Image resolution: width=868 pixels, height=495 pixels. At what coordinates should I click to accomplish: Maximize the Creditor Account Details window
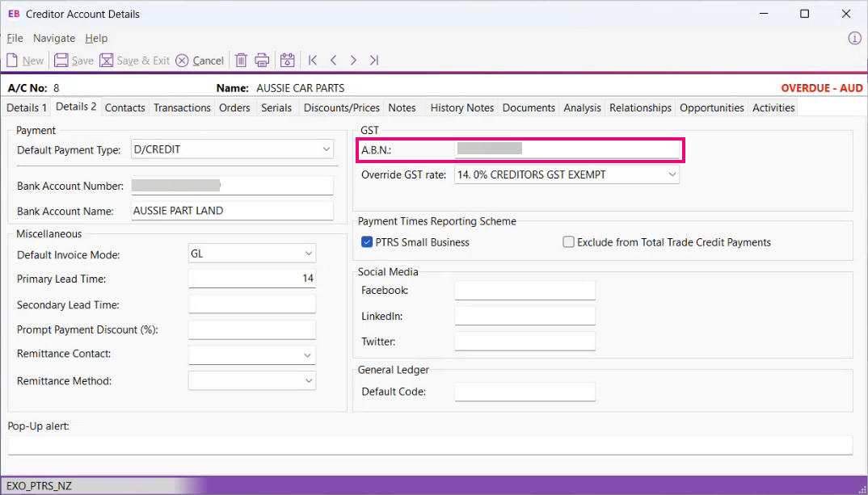804,14
